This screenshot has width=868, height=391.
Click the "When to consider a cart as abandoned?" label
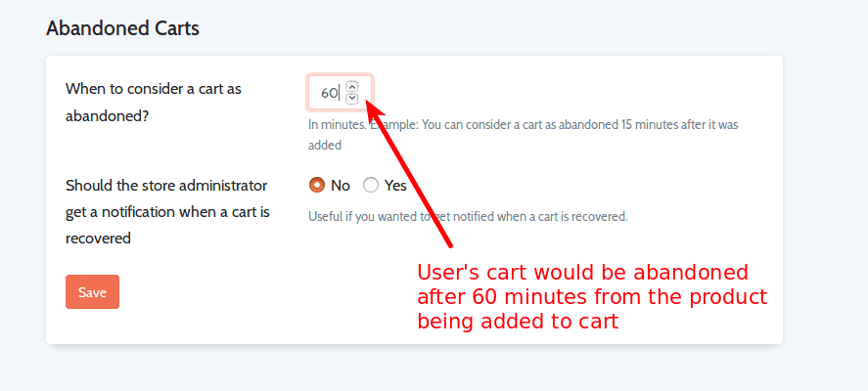[x=154, y=103]
